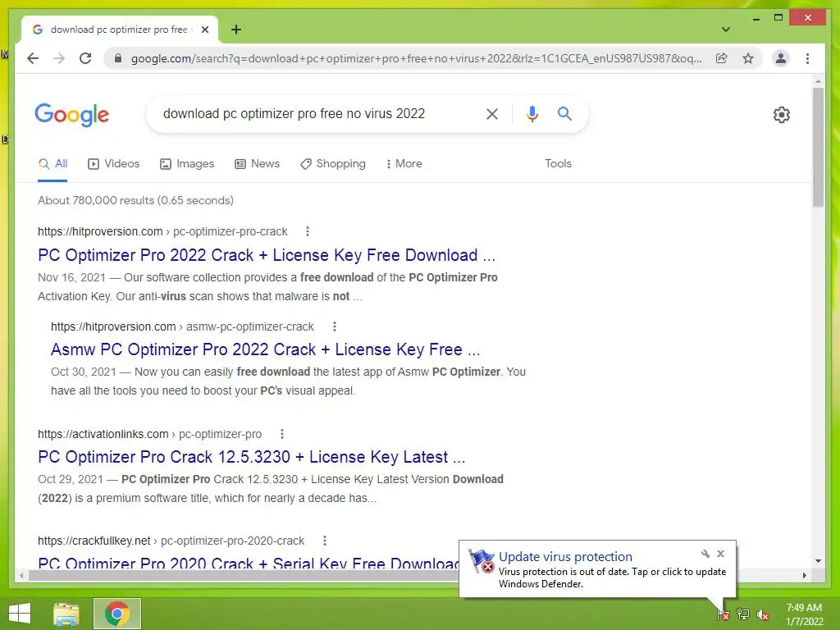Open Action Center flag tray icon
Screen dimensions: 840x630
click(724, 614)
